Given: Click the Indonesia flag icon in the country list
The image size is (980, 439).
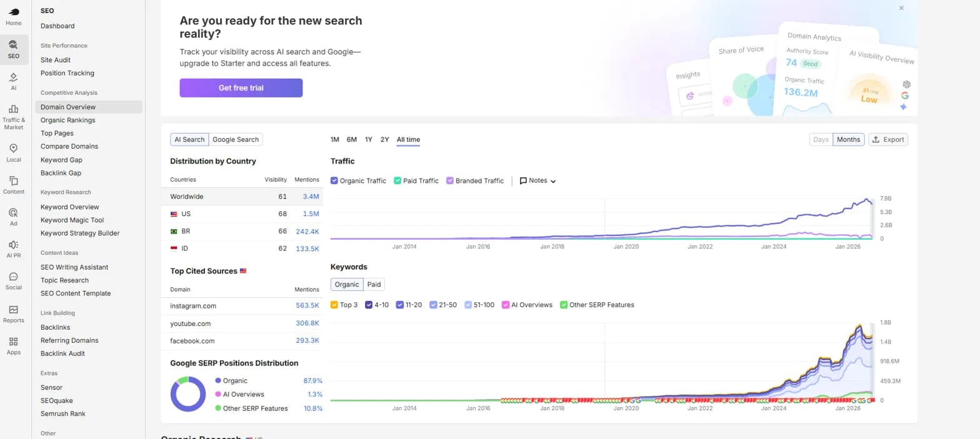Looking at the screenshot, I should point(174,249).
